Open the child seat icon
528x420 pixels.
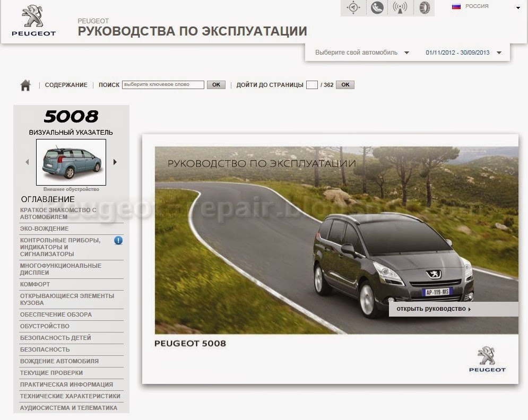[x=377, y=7]
